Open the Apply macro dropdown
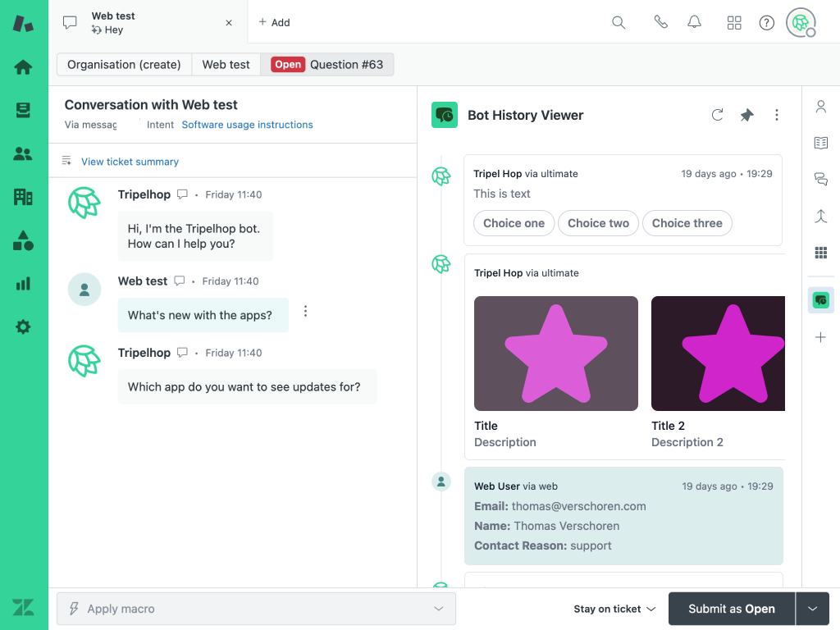 256,609
